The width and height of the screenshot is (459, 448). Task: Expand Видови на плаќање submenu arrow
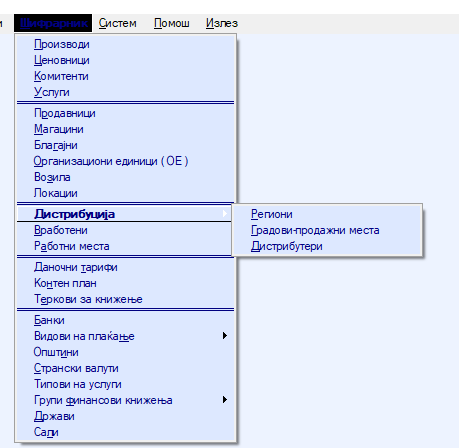225,336
